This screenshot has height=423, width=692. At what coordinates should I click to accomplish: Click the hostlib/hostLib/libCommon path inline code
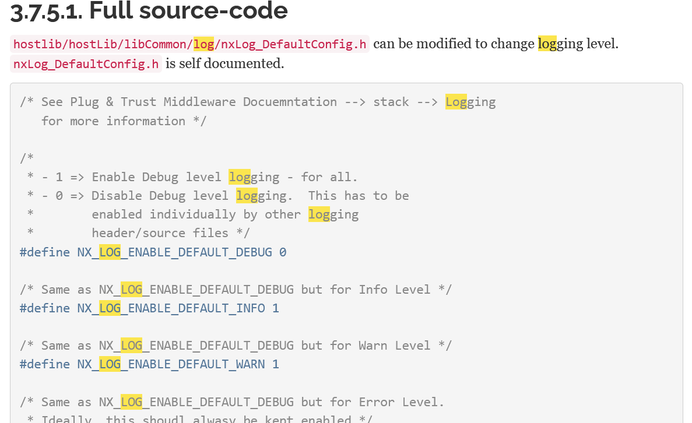coord(100,45)
